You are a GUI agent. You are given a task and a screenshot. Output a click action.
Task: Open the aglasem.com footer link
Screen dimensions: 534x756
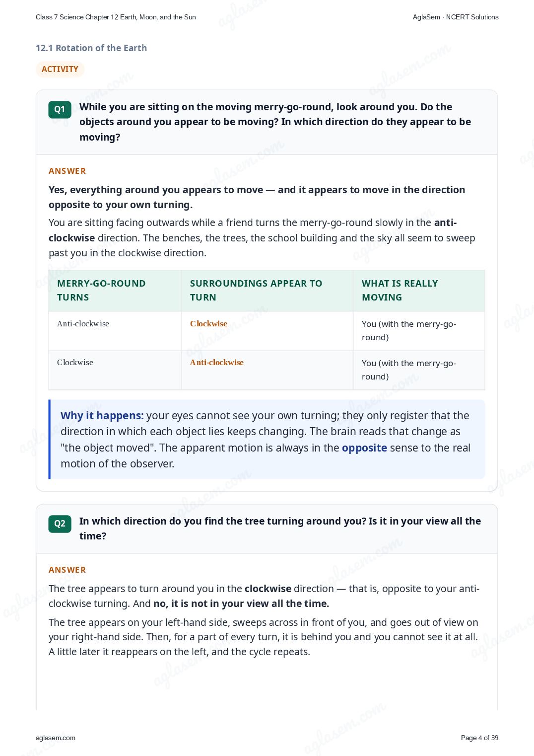(x=56, y=738)
